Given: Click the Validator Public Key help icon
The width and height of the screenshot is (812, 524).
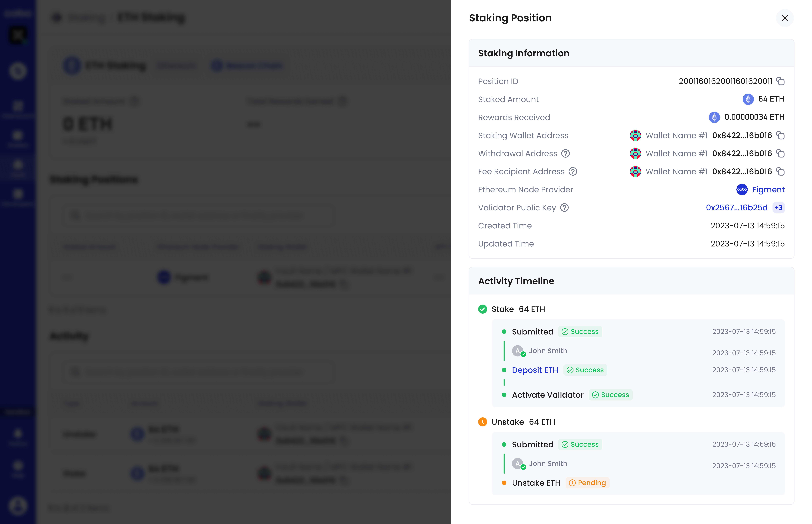Looking at the screenshot, I should 564,208.
